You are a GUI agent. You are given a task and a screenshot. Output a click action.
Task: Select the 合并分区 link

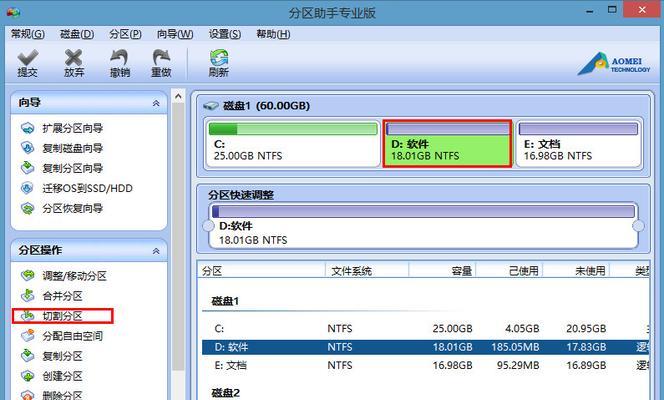tap(62, 296)
